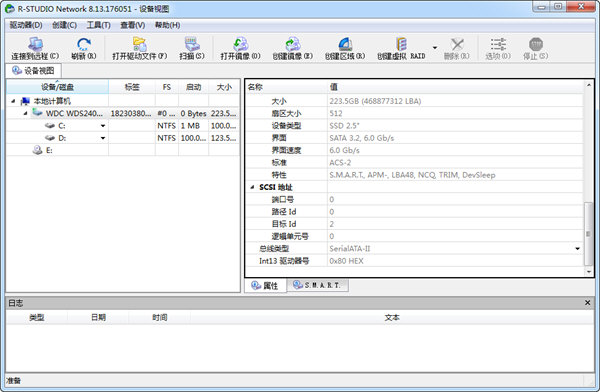Image resolution: width=600 pixels, height=392 pixels.
Task: Close the 日志 log panel
Action: (587, 303)
